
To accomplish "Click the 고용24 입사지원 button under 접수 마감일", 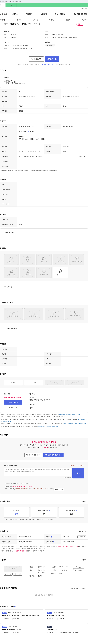I will point(13,402).
